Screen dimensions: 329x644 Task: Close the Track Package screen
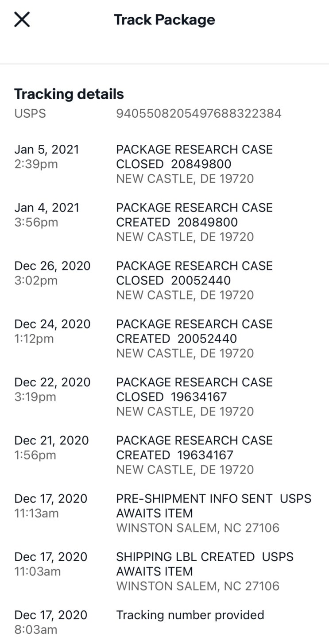(22, 19)
